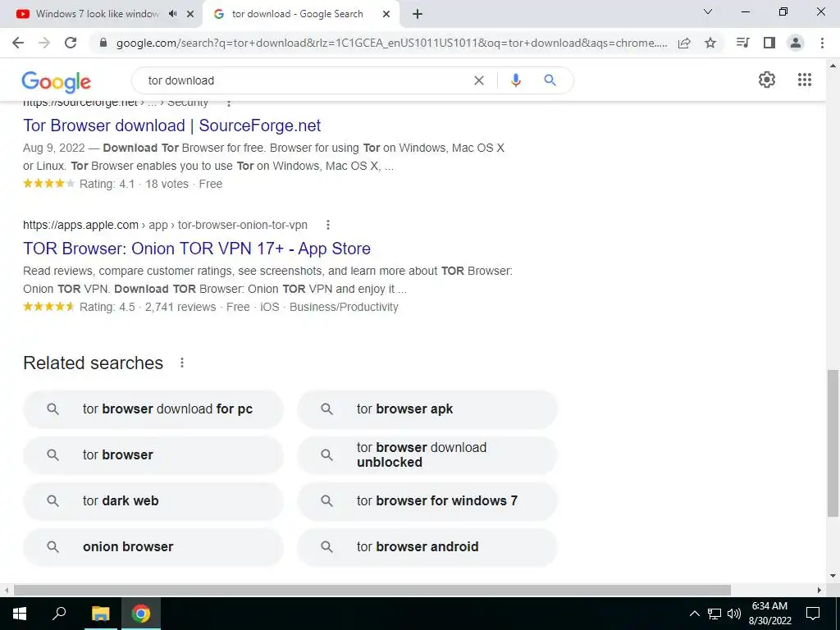Viewport: 840px width, 630px height.
Task: Open the media control icon in toolbar
Action: [x=742, y=43]
